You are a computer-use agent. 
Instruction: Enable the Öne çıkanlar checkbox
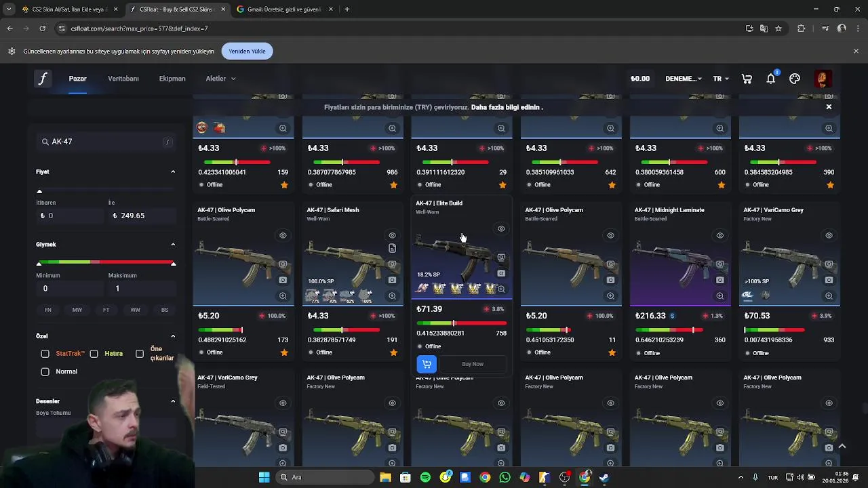point(140,354)
